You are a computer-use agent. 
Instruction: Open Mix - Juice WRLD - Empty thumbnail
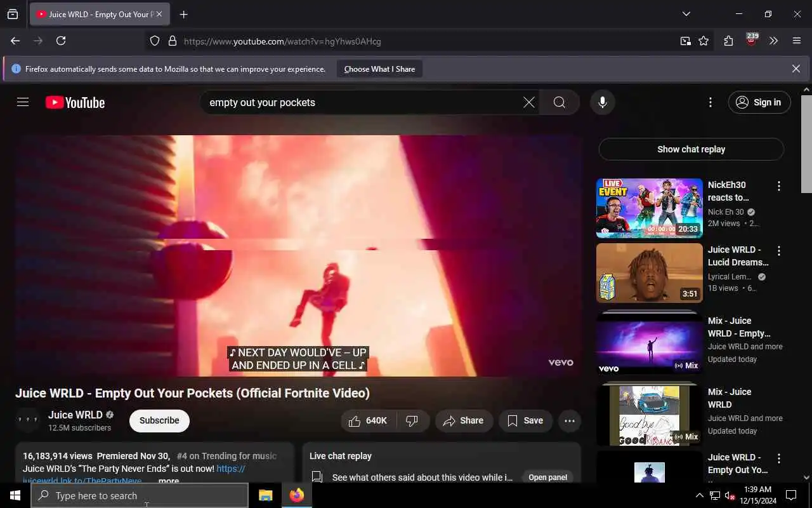point(649,344)
